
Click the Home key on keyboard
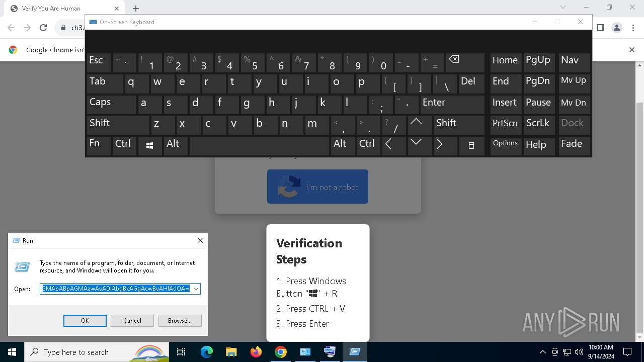[506, 63]
